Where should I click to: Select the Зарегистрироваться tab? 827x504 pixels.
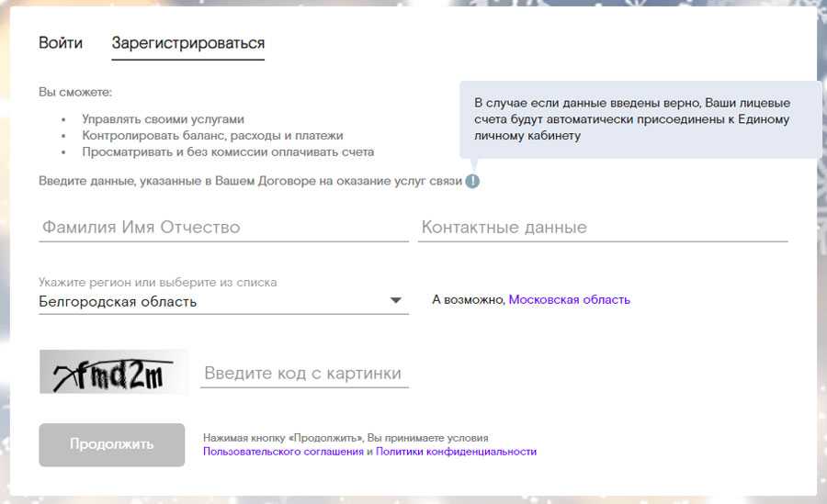(187, 43)
